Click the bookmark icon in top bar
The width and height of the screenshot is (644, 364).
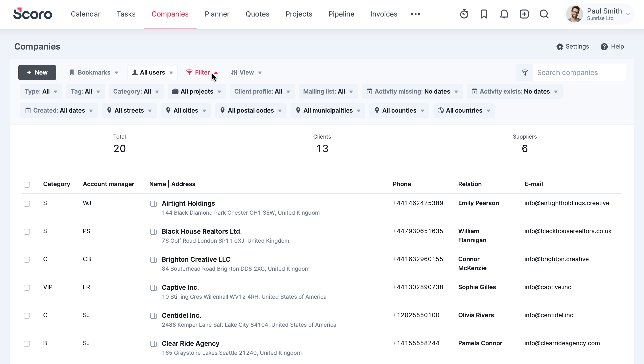click(484, 14)
